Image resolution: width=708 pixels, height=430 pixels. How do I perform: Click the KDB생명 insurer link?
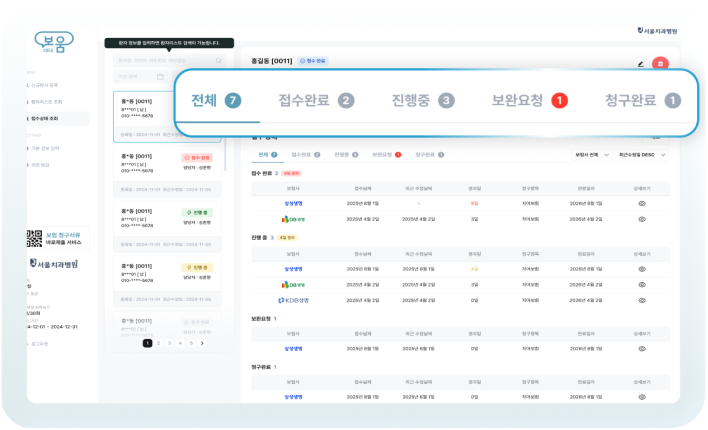[294, 299]
